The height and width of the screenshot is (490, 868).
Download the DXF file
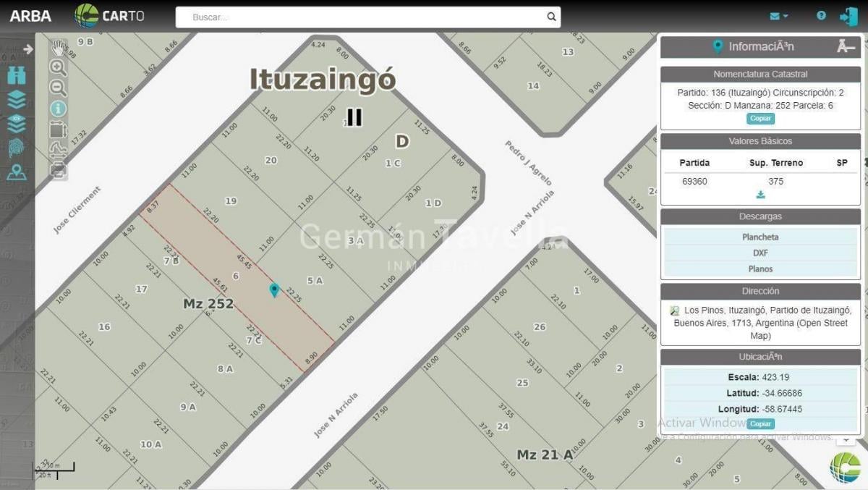click(x=760, y=253)
